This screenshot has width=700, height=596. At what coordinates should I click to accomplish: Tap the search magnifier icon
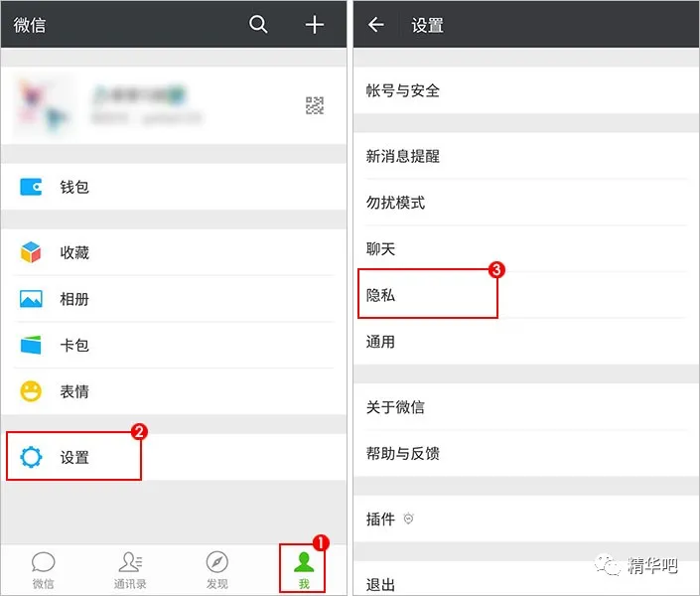pos(258,24)
